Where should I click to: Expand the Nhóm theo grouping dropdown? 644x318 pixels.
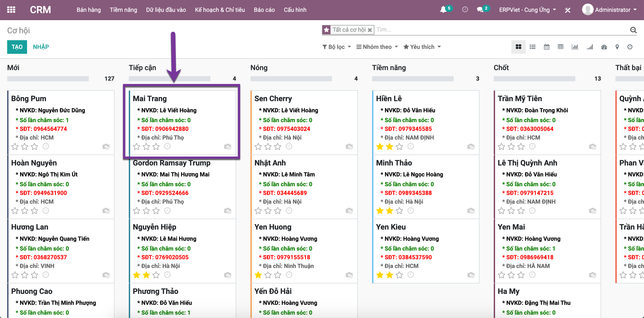click(377, 47)
